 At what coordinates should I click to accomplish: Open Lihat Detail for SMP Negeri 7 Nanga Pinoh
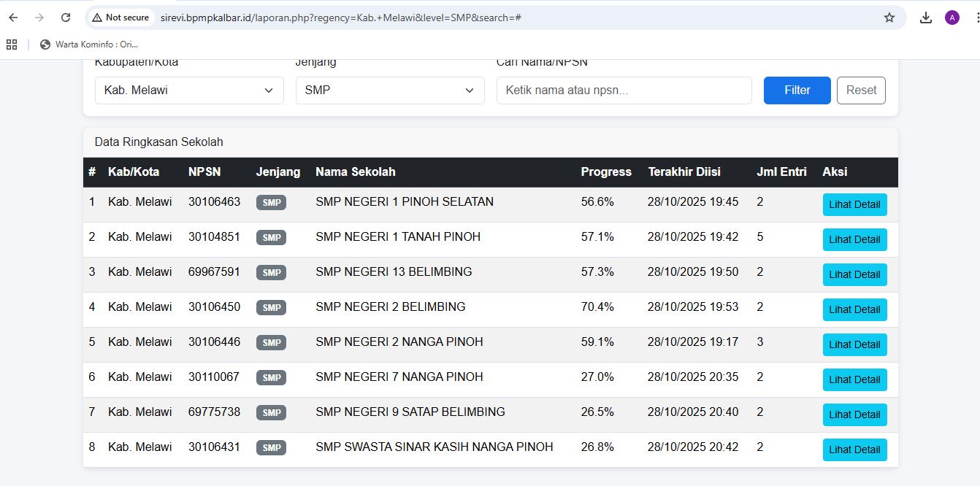click(x=854, y=379)
